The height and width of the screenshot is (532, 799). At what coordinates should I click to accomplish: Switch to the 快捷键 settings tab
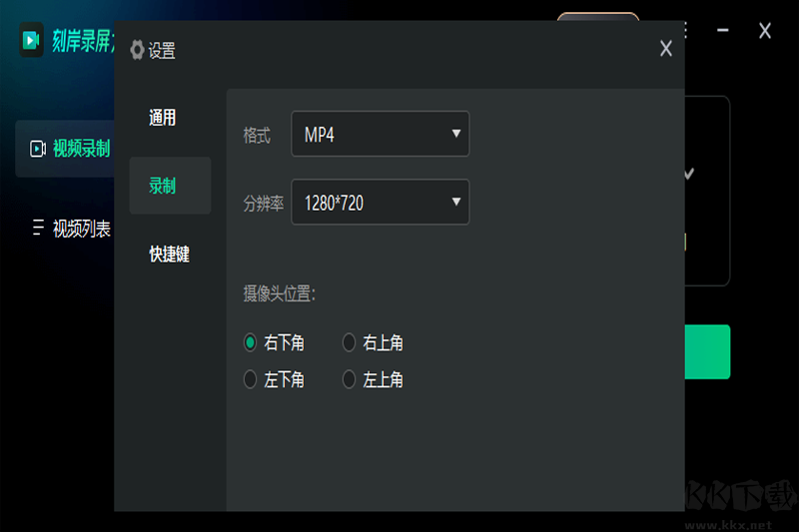pos(169,254)
